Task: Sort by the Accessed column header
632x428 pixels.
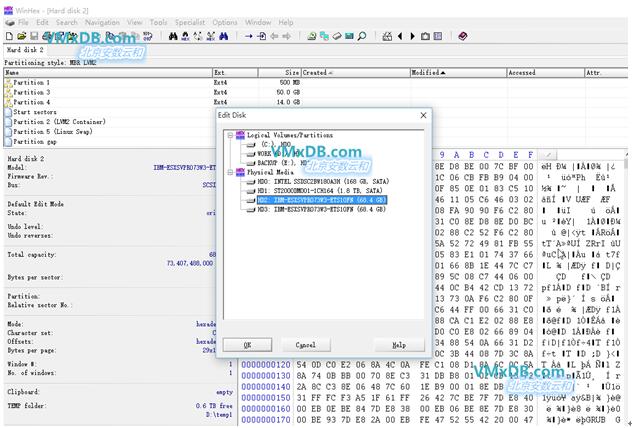Action: (545, 73)
